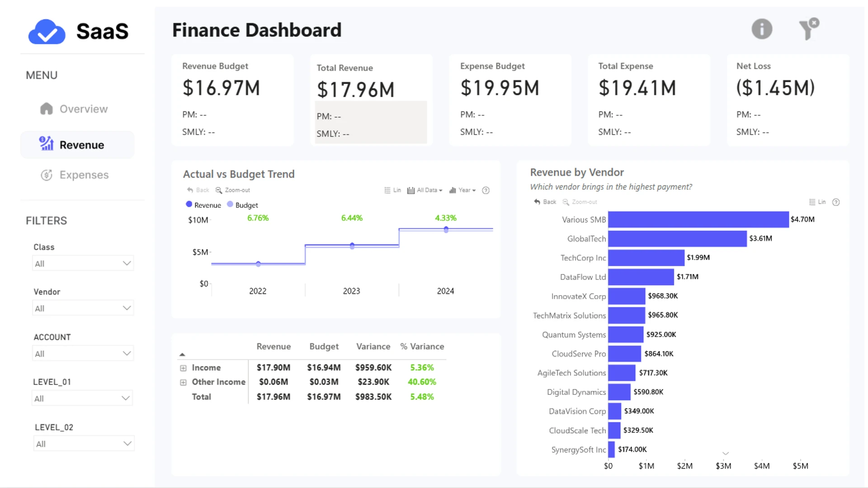The width and height of the screenshot is (868, 488).
Task: Open the Vendor filter dropdown
Action: 83,308
